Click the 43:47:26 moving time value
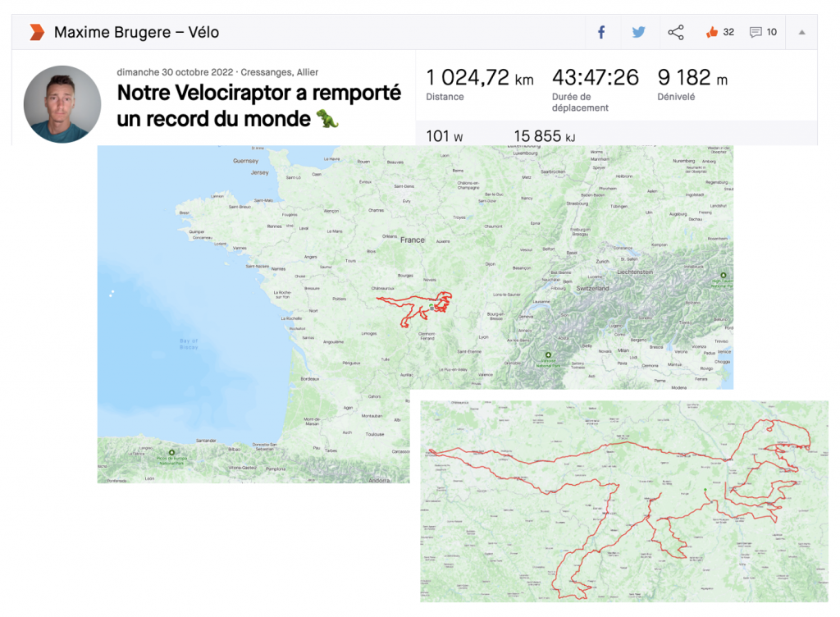 click(x=596, y=78)
